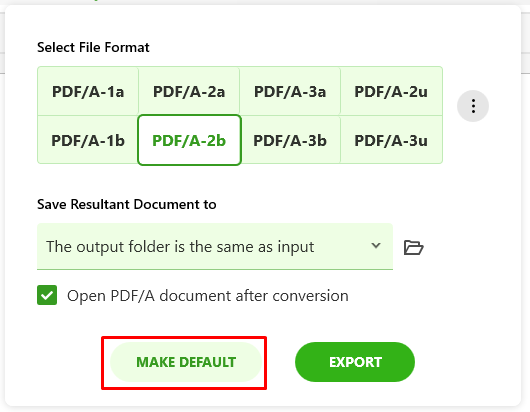This screenshot has width=530, height=412.
Task: Click the 'Select File Format' heading
Action: click(x=93, y=47)
